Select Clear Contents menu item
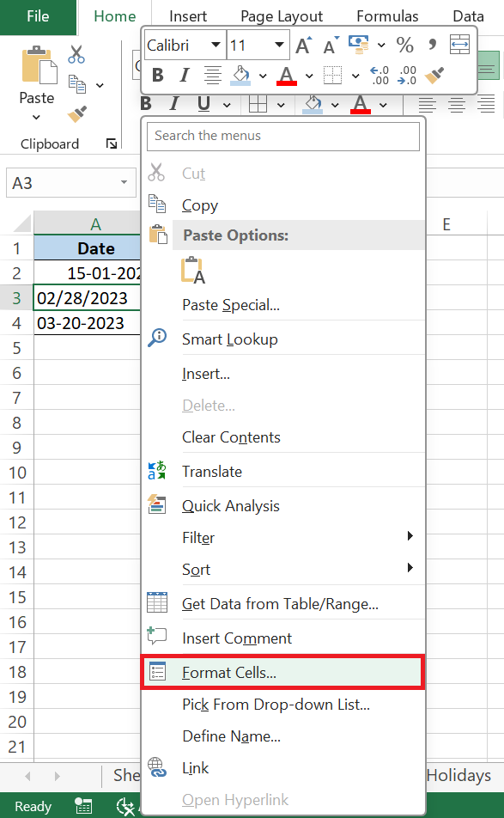Viewport: 504px width, 818px height. (283, 437)
